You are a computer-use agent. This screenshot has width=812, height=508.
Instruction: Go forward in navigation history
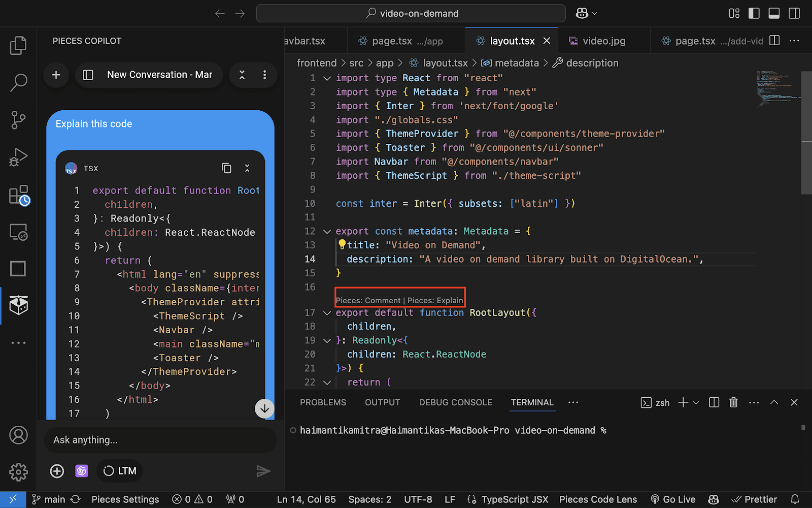pyautogui.click(x=240, y=14)
